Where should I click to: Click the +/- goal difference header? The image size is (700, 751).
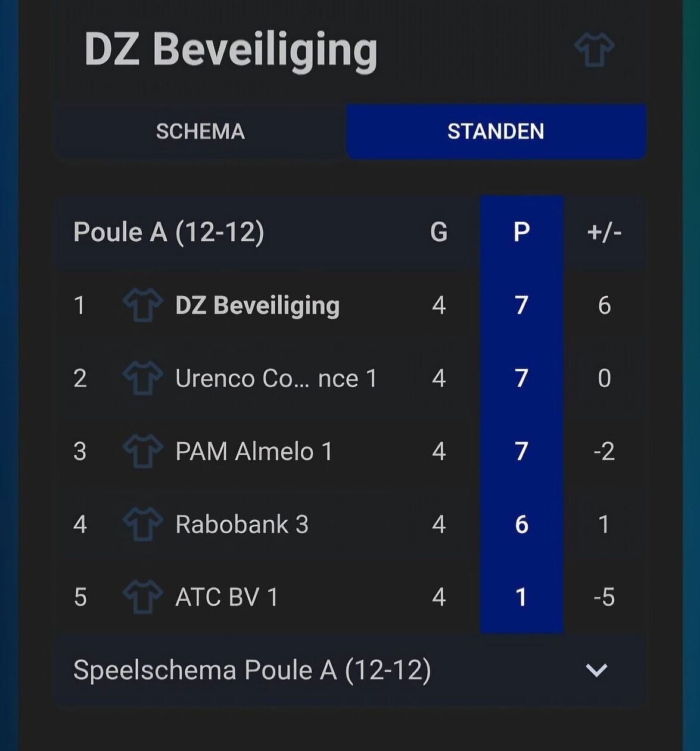point(604,232)
